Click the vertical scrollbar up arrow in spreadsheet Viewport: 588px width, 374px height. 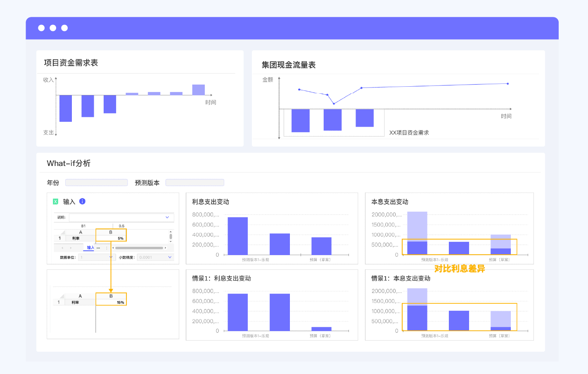[x=171, y=232]
